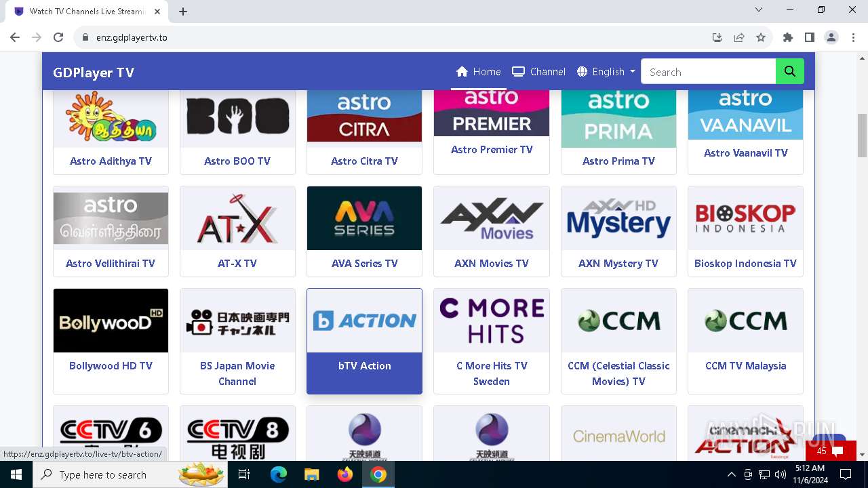868x488 pixels.
Task: Click the address bar showing enz.gdplayertv.to
Action: (x=132, y=37)
